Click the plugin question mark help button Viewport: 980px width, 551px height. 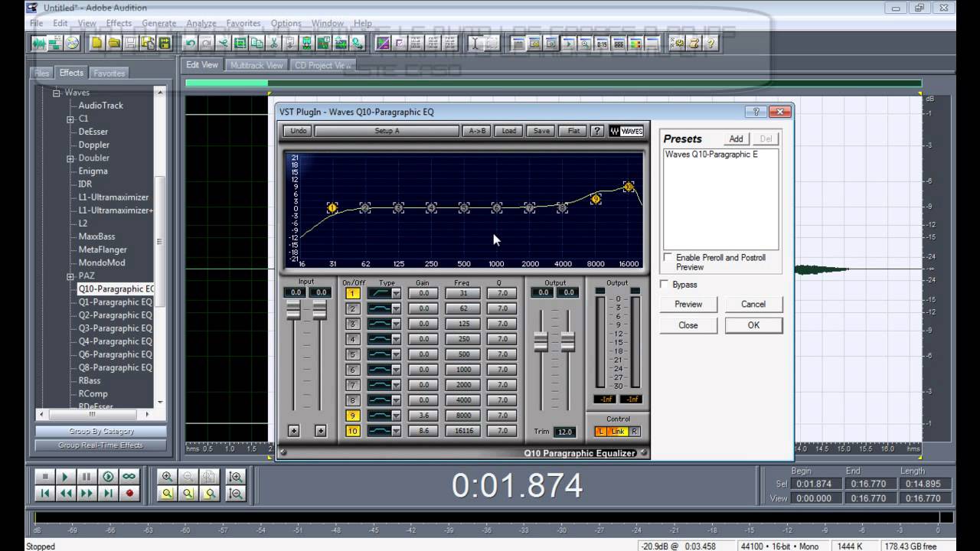click(x=597, y=131)
